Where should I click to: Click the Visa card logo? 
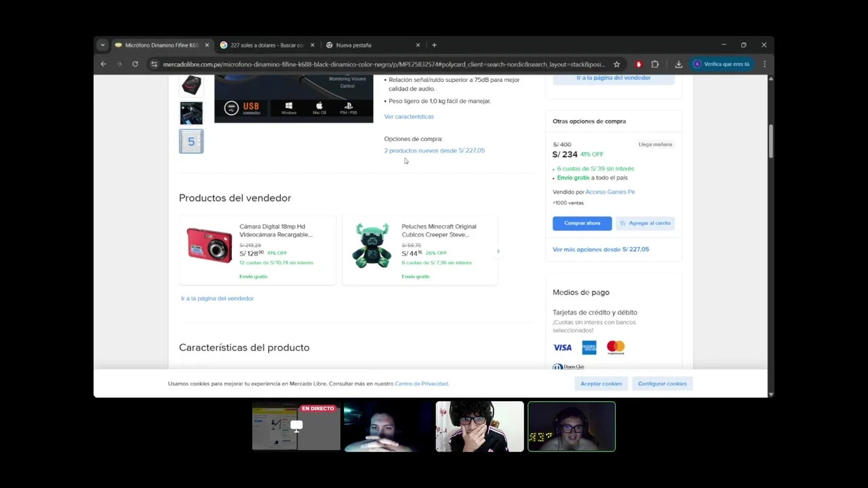[x=562, y=348]
